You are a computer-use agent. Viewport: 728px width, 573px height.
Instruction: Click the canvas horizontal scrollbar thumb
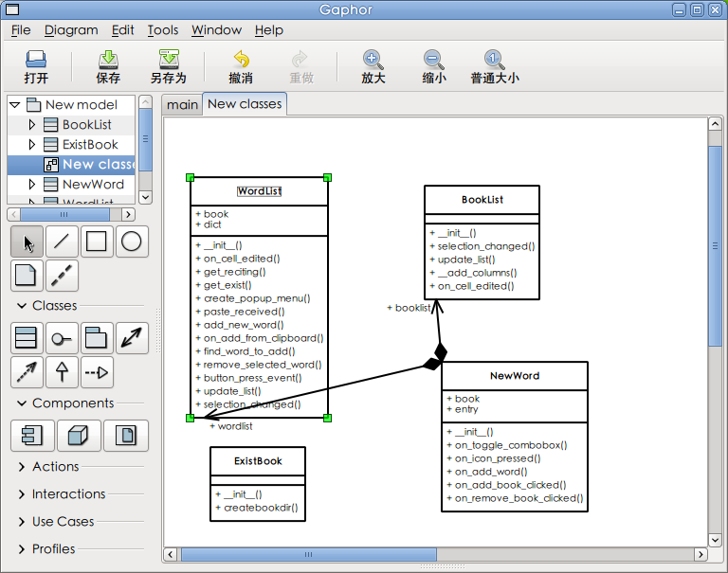[x=308, y=554]
